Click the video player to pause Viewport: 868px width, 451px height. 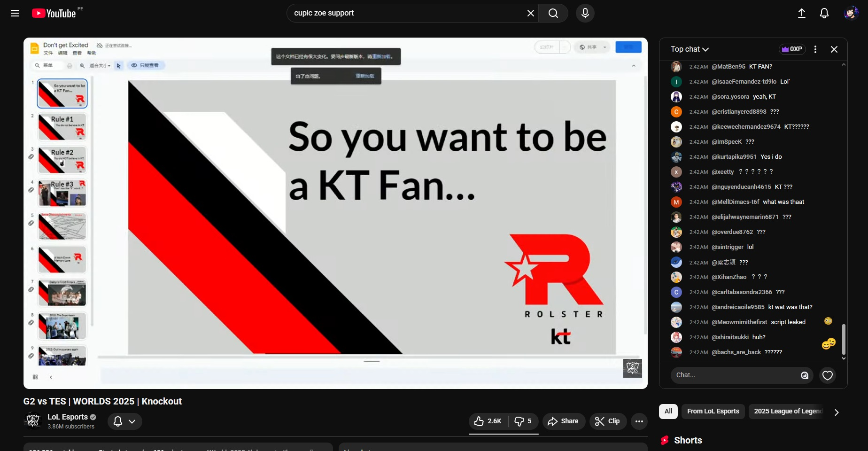[x=335, y=213]
